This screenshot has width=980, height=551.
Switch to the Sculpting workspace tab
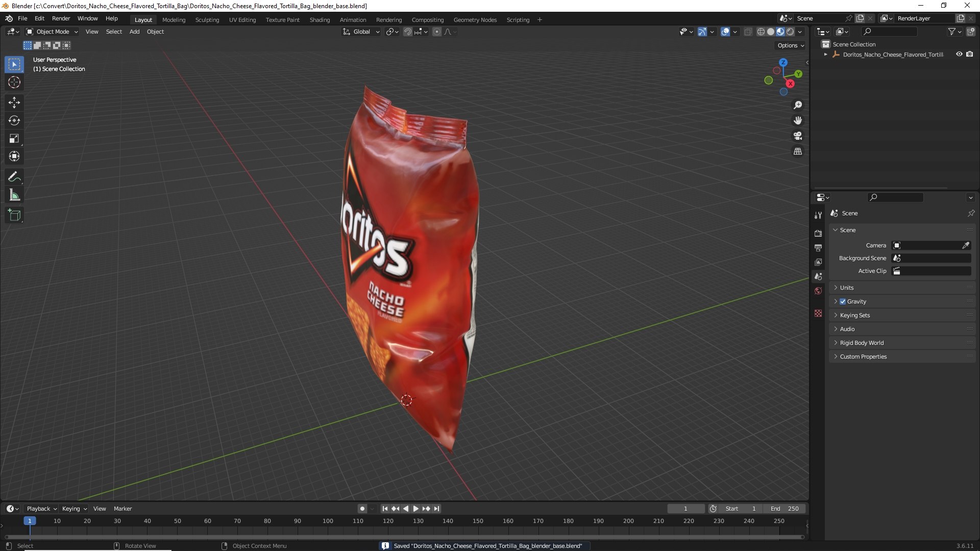click(207, 20)
